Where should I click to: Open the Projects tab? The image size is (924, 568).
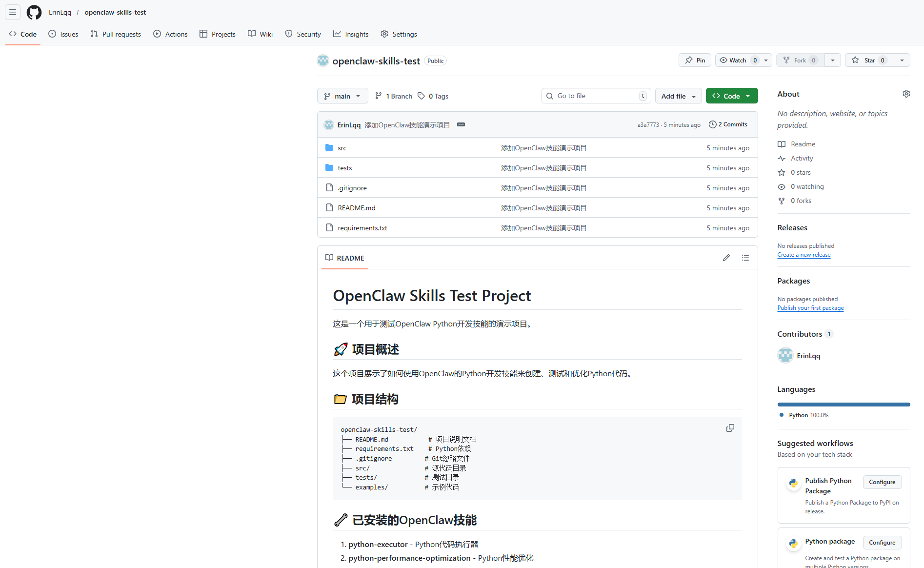(218, 34)
